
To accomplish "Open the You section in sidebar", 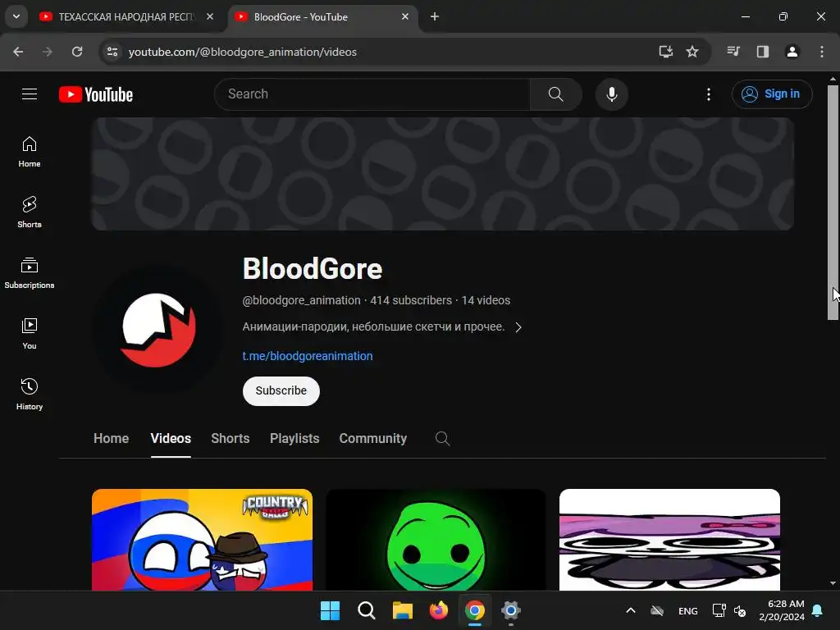I will 30,333.
